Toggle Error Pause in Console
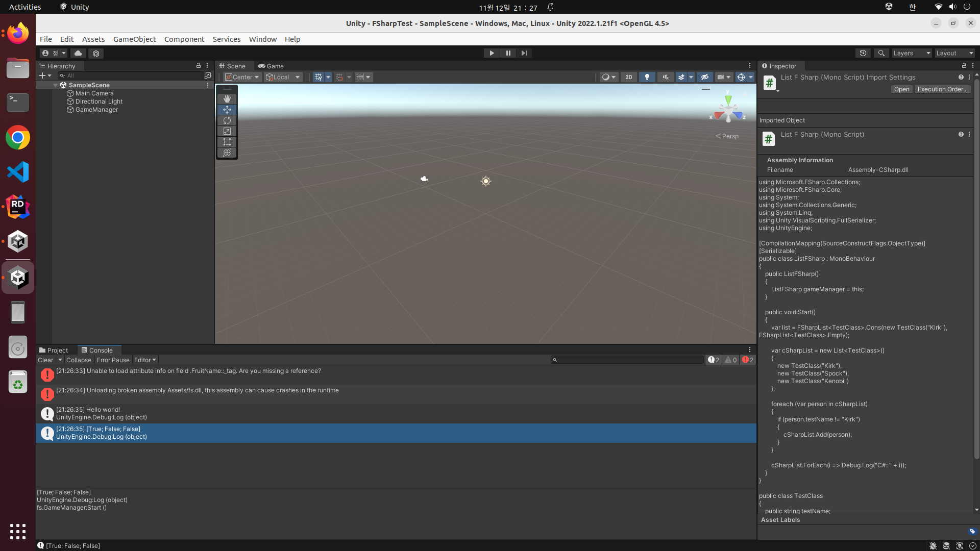980x551 pixels. 113,360
